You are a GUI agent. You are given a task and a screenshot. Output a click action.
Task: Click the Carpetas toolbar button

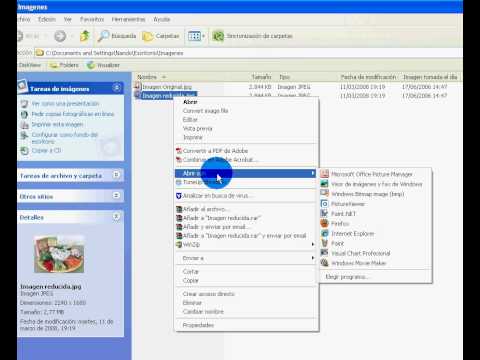161,36
